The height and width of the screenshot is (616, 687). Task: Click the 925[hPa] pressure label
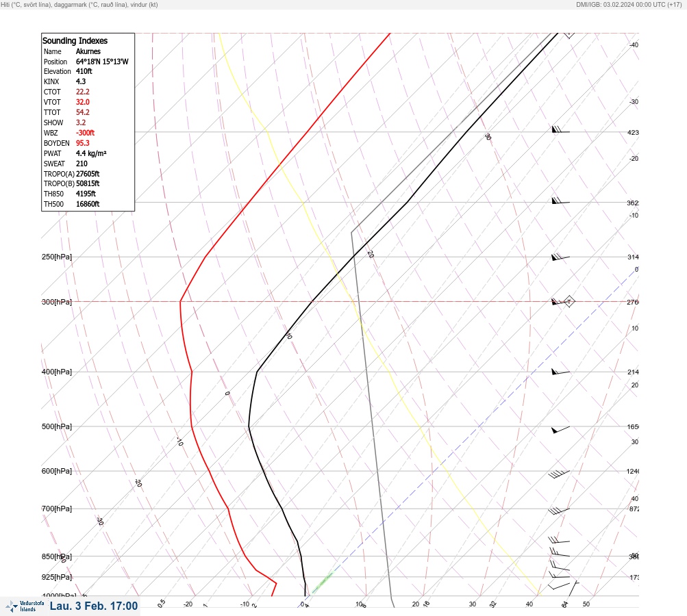[57, 577]
